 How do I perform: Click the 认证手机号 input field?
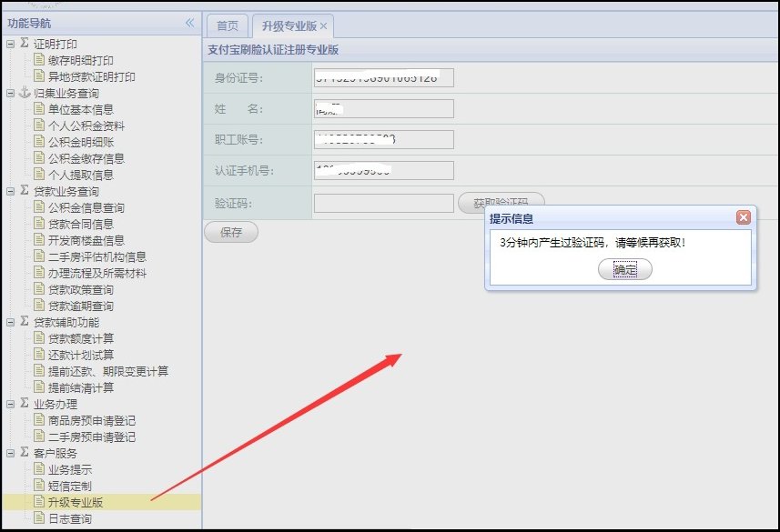click(383, 171)
